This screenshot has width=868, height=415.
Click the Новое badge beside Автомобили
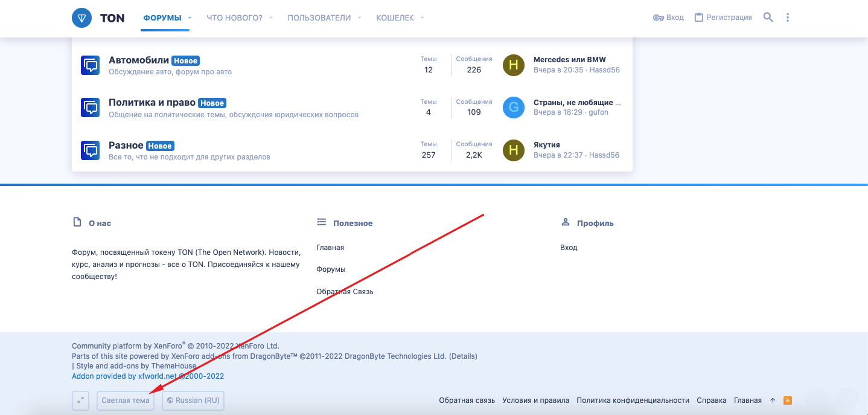[x=185, y=61]
